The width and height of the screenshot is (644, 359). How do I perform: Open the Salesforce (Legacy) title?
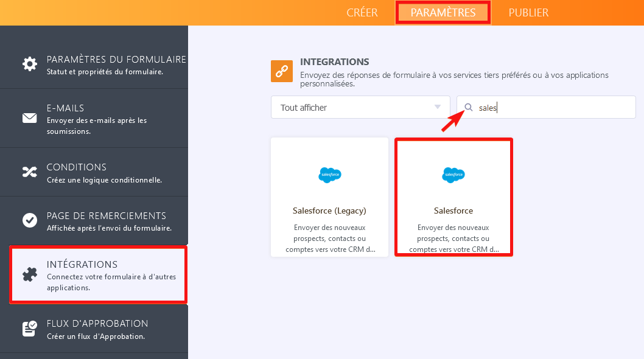coord(329,211)
